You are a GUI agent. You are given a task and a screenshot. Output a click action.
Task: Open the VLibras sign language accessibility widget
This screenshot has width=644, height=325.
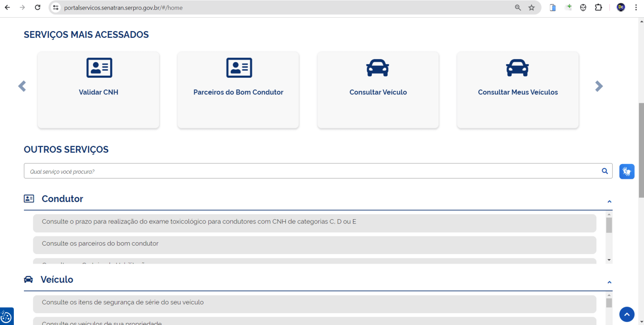(627, 171)
